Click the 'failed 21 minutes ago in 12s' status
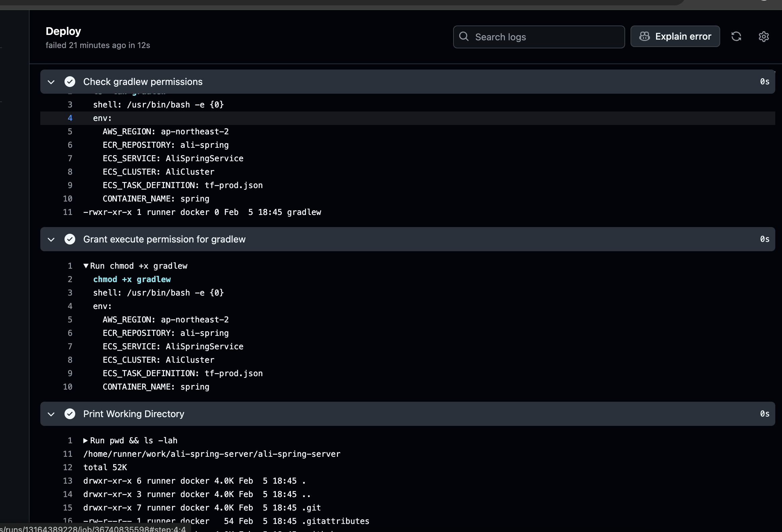 click(98, 45)
